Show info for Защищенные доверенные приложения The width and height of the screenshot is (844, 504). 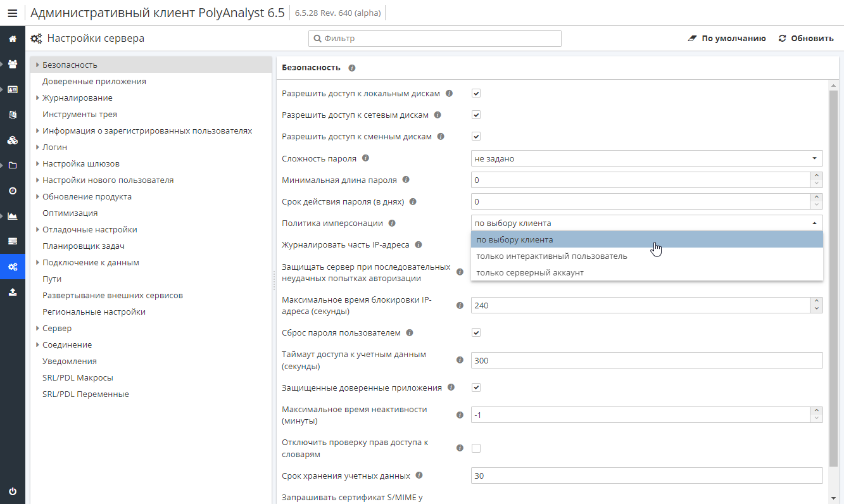pos(451,387)
